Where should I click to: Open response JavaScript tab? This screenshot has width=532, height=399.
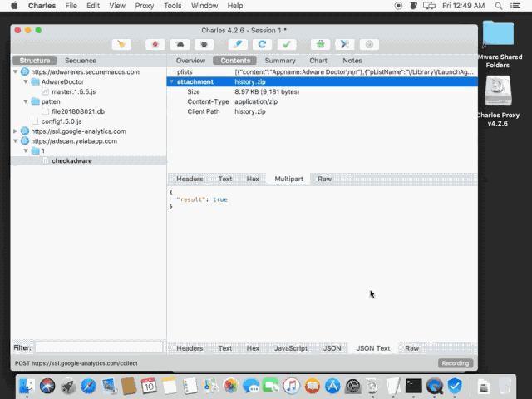(291, 348)
